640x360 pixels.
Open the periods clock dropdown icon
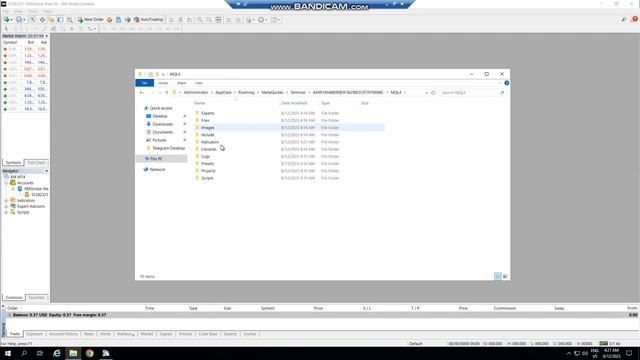coord(262,20)
